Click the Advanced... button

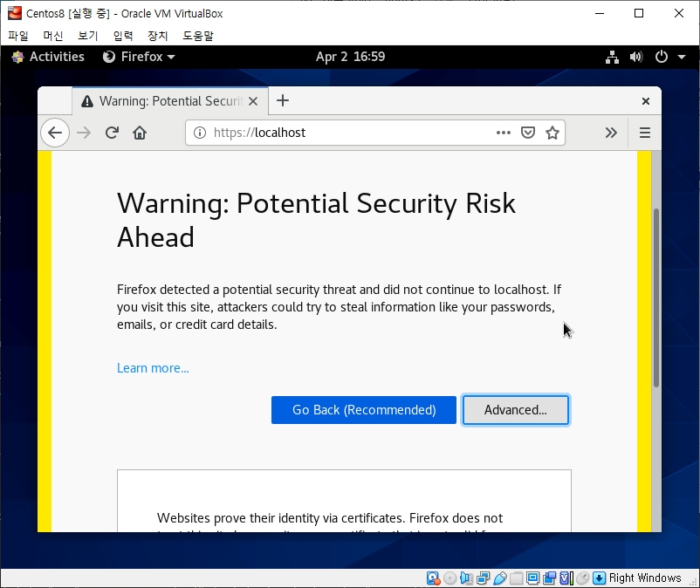click(x=516, y=410)
